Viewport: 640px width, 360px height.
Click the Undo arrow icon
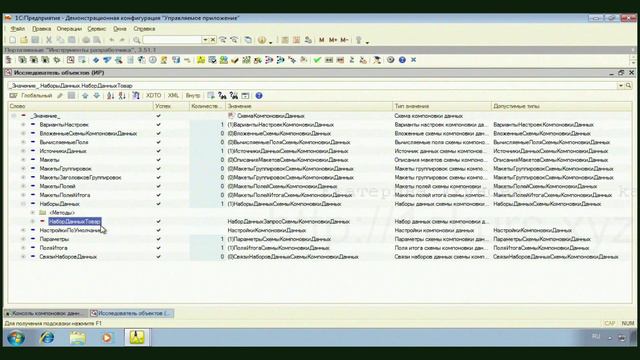[x=111, y=40]
